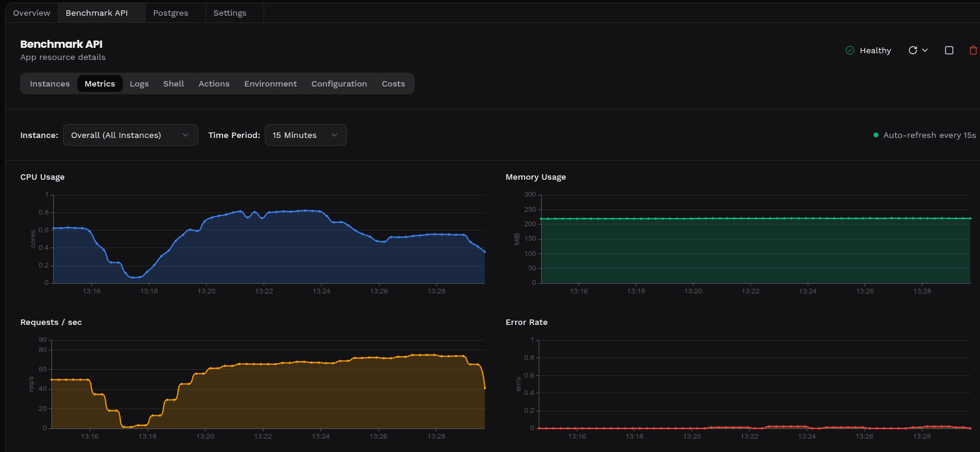Open the refresh options chevron

pos(925,50)
